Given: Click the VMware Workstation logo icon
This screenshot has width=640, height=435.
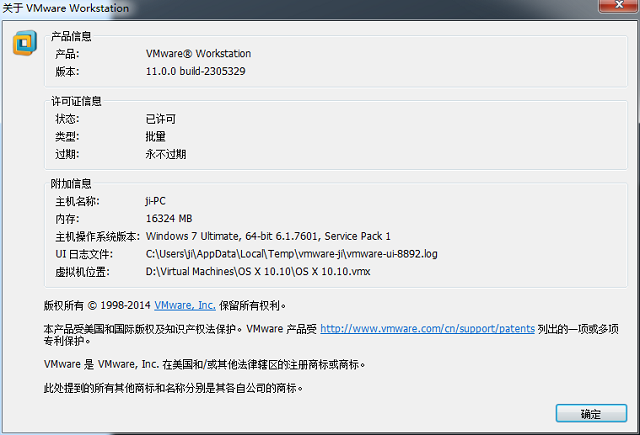Looking at the screenshot, I should point(25,42).
